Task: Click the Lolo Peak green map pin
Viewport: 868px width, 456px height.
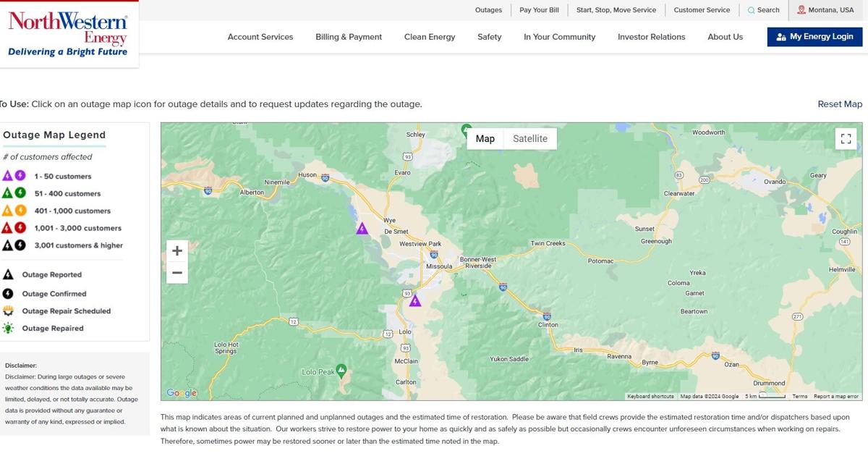Action: (341, 371)
